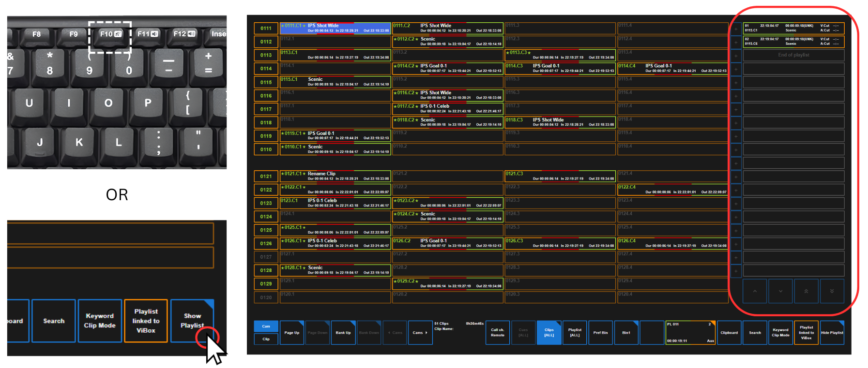This screenshot has width=868, height=368.
Task: Toggle Playlist linked to ViBox in enlarged inset
Action: tap(146, 321)
